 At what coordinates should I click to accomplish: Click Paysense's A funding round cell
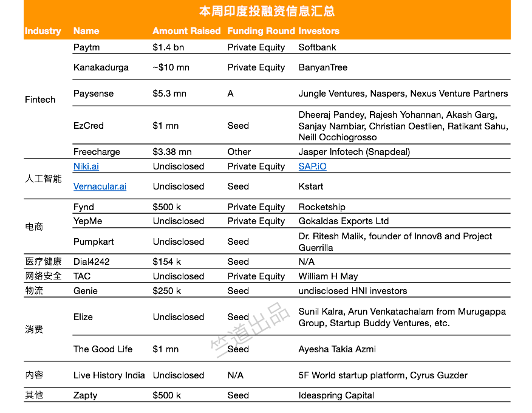(x=230, y=94)
